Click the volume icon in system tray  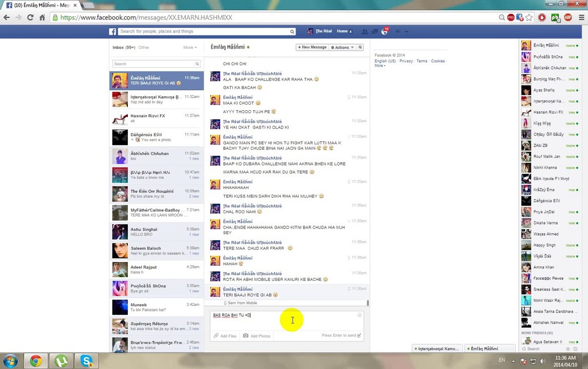pyautogui.click(x=543, y=361)
